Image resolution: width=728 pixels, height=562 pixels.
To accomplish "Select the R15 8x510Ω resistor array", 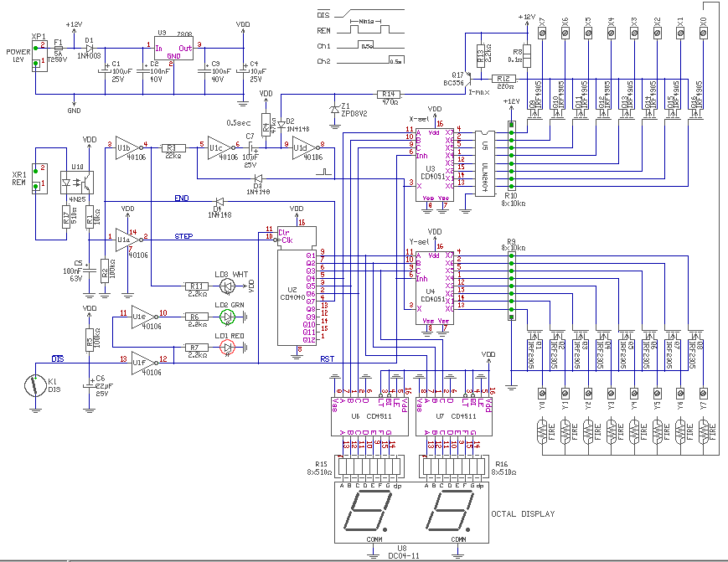I will (370, 468).
